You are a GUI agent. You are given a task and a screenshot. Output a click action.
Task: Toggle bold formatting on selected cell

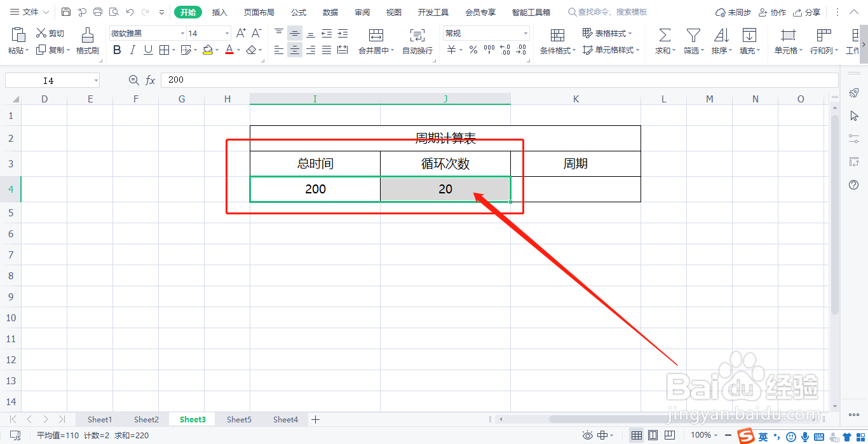click(x=116, y=50)
